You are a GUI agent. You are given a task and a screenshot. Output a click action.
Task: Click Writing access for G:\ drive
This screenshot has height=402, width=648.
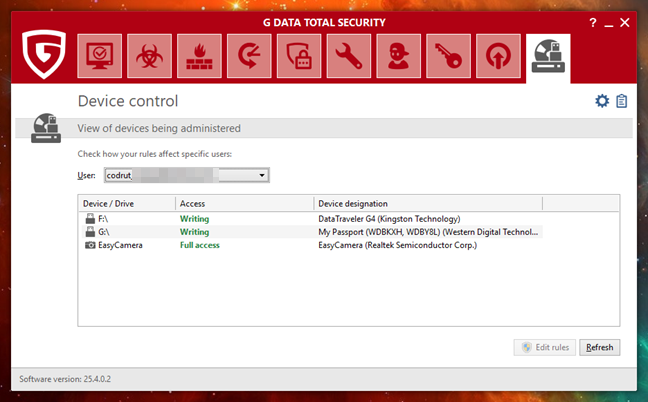[194, 232]
